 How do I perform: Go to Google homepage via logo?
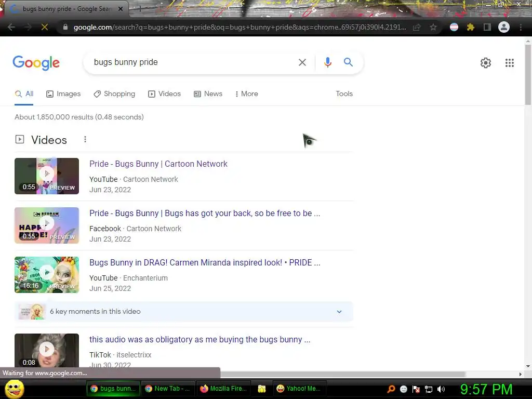point(36,63)
